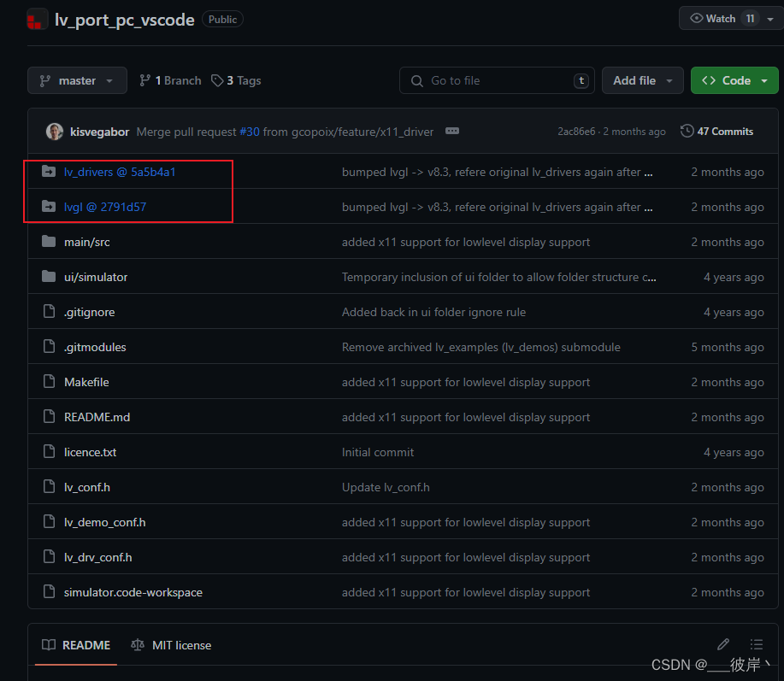Image resolution: width=784 pixels, height=681 pixels.
Task: Open the 3 Tags link
Action: coord(236,80)
